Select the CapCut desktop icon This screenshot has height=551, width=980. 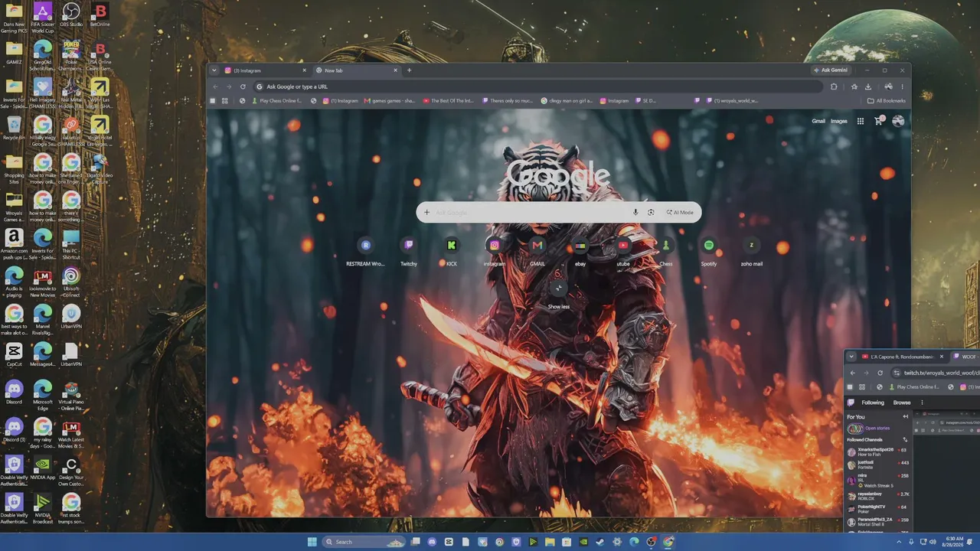14,354
